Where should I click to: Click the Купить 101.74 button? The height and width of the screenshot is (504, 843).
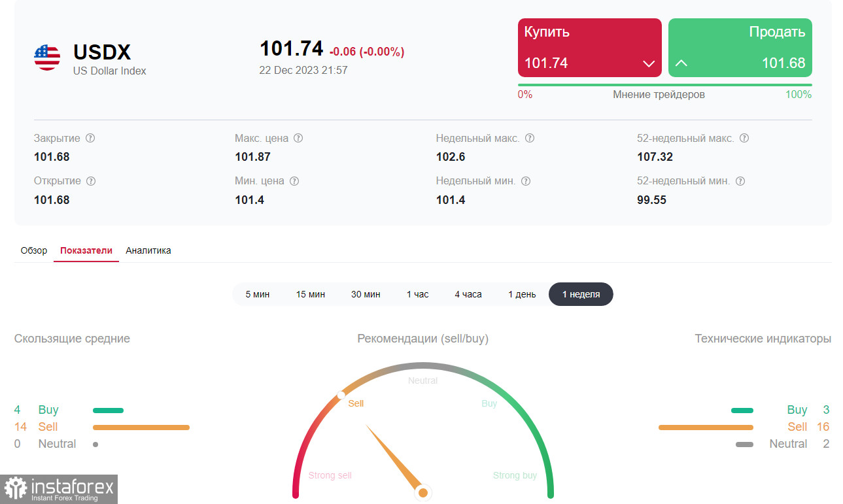point(590,48)
